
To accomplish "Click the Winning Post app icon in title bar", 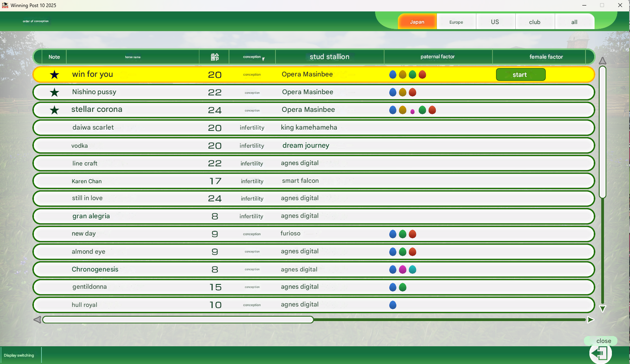I will click(5, 5).
